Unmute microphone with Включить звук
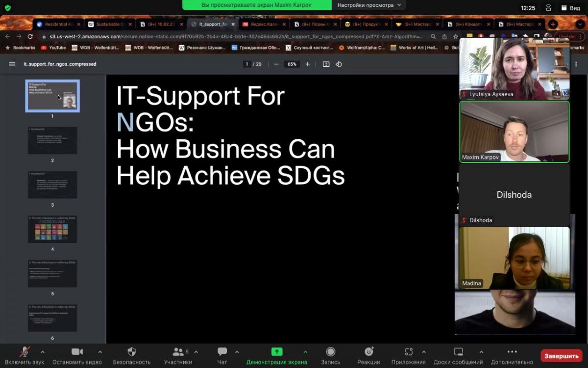 pos(24,352)
